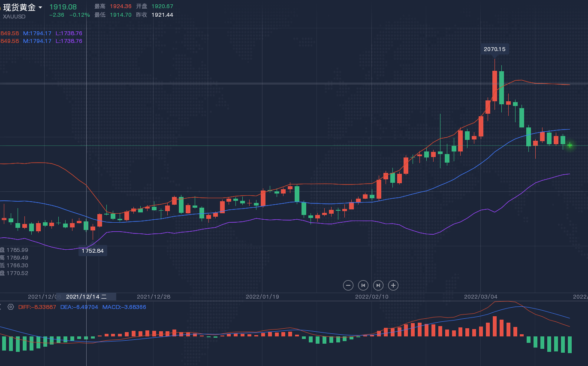Click the 最高 1924.36 high price value
Image resolution: width=588 pixels, height=366 pixels.
[x=121, y=6]
